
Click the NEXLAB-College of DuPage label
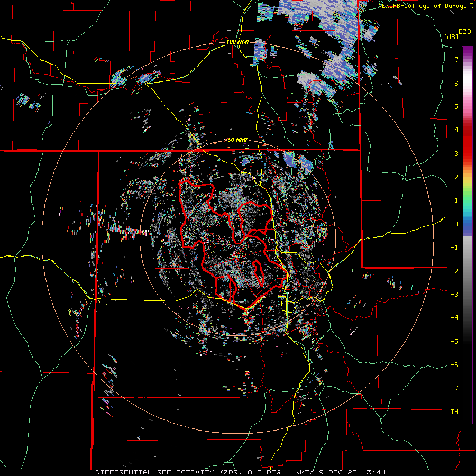click(425, 6)
